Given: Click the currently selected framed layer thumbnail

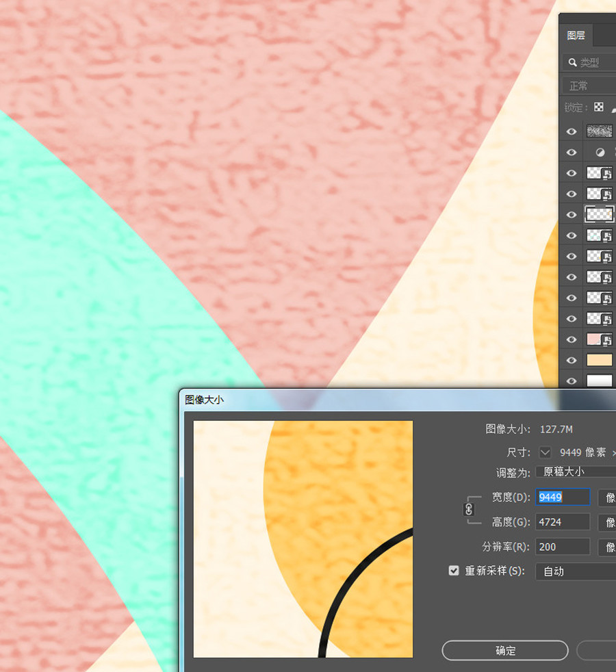Looking at the screenshot, I should point(600,214).
